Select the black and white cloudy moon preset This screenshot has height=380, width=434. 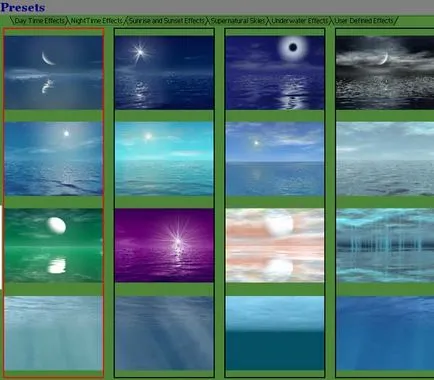[x=385, y=73]
